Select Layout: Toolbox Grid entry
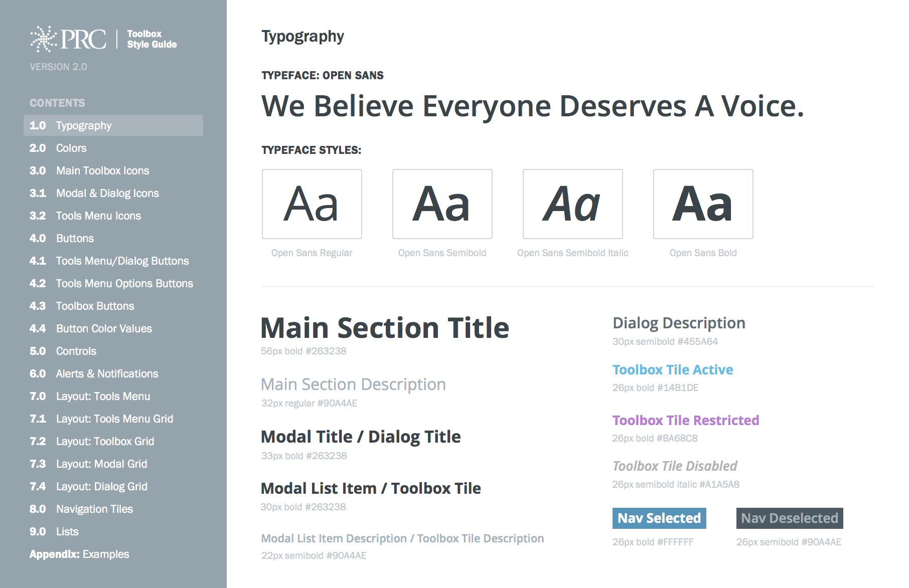Image resolution: width=909 pixels, height=588 pixels. coord(105,442)
